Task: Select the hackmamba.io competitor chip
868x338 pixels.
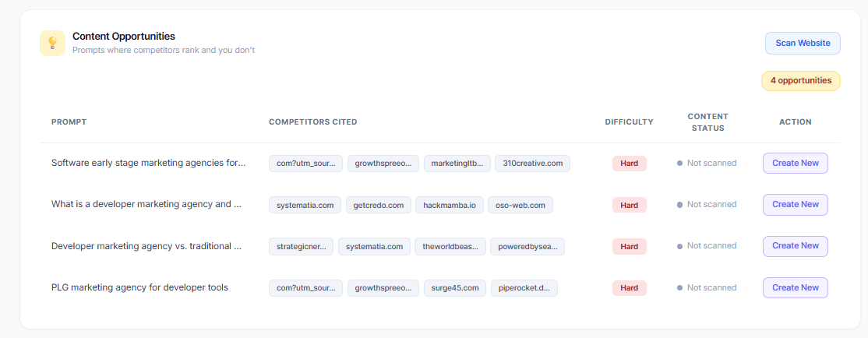Action: [449, 206]
